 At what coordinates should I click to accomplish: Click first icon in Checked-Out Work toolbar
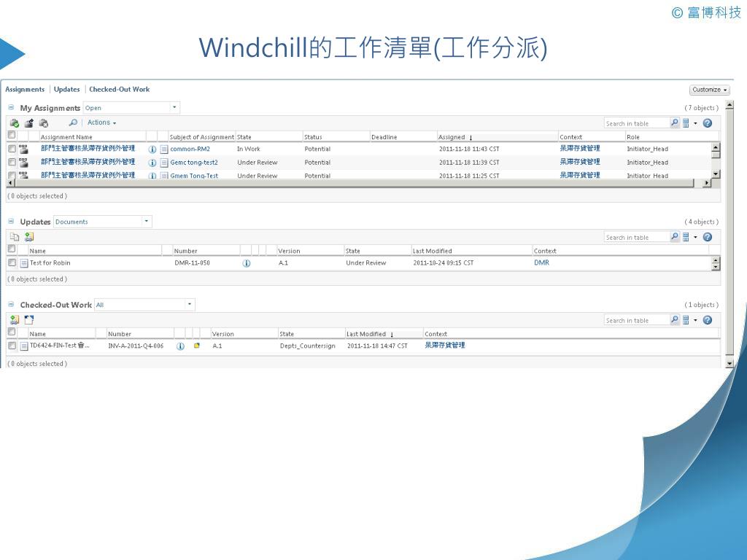[15, 319]
